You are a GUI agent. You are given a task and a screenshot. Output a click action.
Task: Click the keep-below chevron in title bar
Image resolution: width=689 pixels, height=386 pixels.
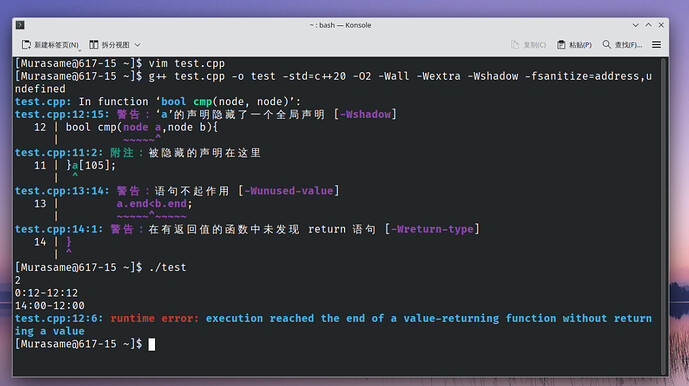(x=635, y=25)
